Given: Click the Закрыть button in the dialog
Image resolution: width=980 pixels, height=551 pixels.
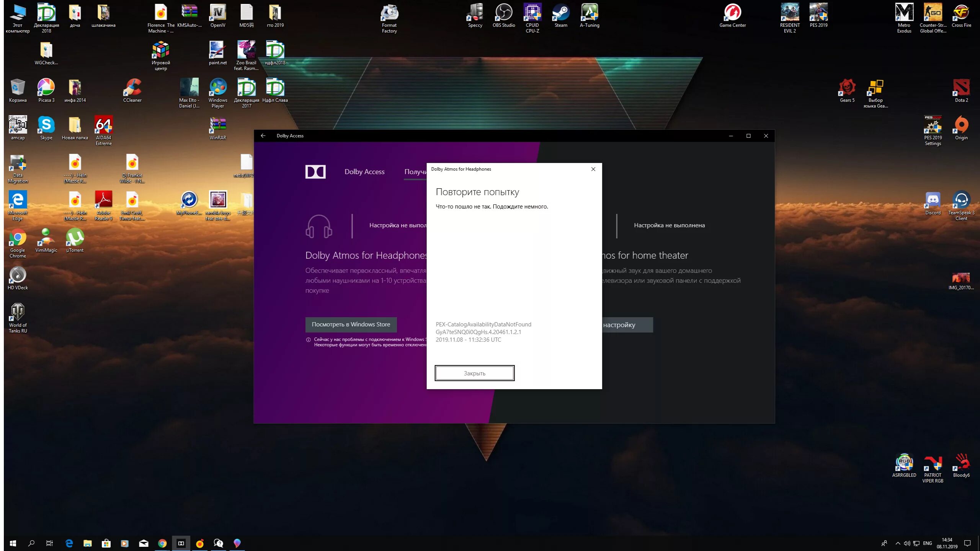Looking at the screenshot, I should pos(474,373).
